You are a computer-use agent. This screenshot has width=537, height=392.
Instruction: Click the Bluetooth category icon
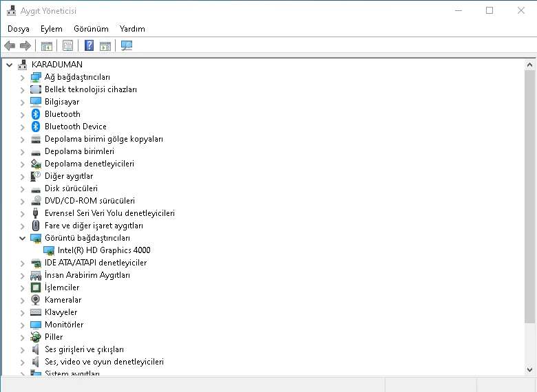pos(36,114)
